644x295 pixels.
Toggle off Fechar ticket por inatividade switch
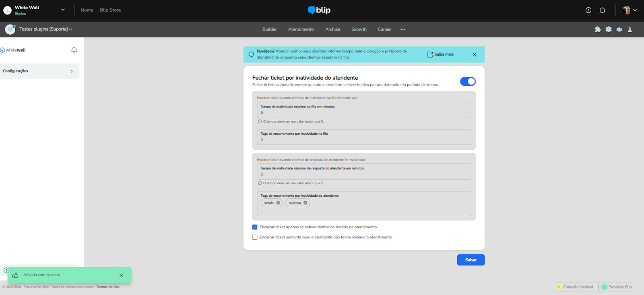click(468, 81)
